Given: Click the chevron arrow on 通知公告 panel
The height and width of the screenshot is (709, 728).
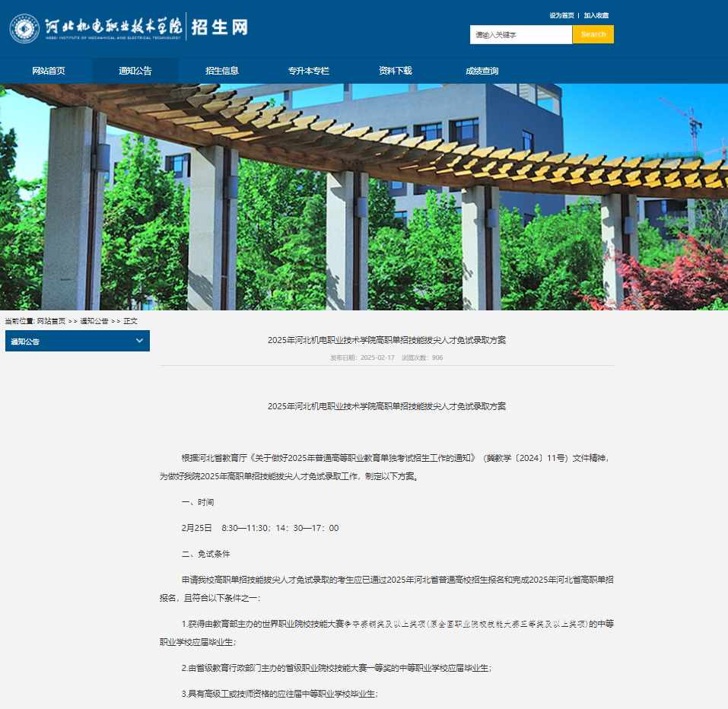Looking at the screenshot, I should click(139, 341).
